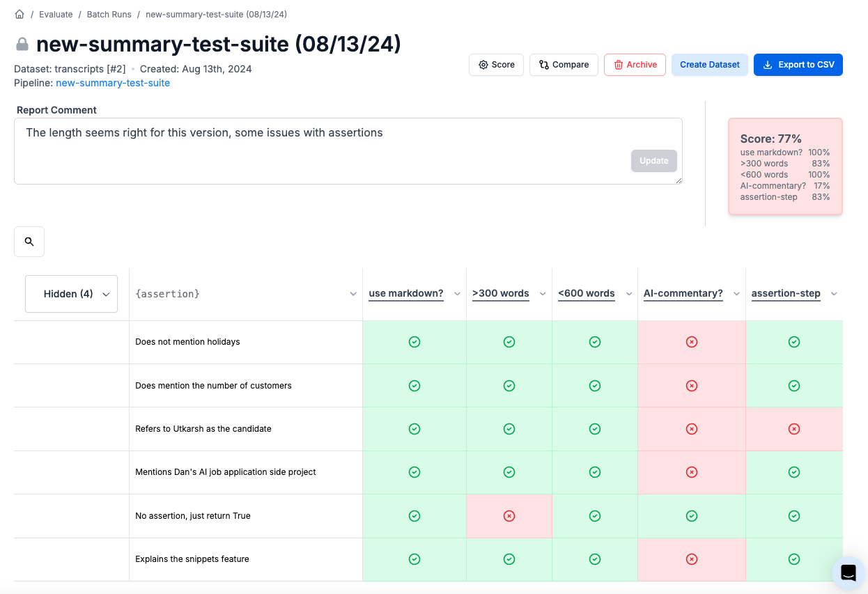Open the Hidden (4) columns dropdown
This screenshot has width=868, height=594.
point(71,294)
